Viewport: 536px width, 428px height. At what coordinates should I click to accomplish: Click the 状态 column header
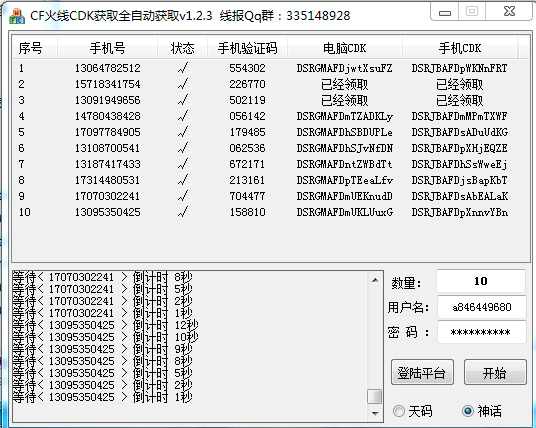[182, 48]
